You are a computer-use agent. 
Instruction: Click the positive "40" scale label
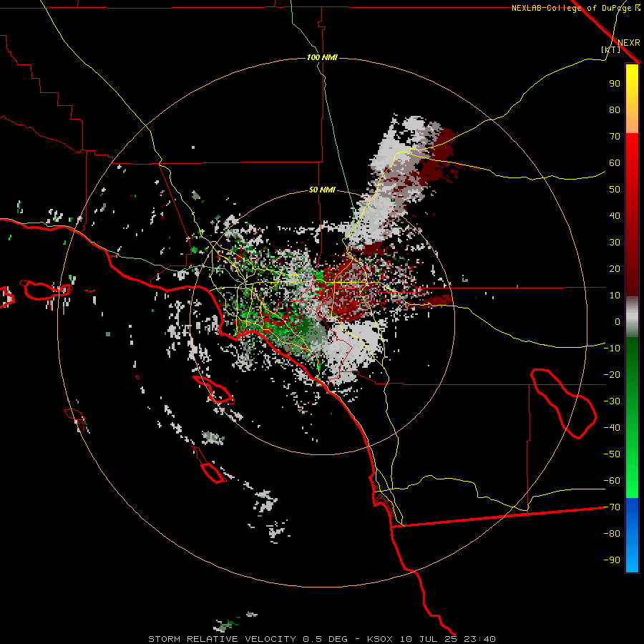coord(615,215)
